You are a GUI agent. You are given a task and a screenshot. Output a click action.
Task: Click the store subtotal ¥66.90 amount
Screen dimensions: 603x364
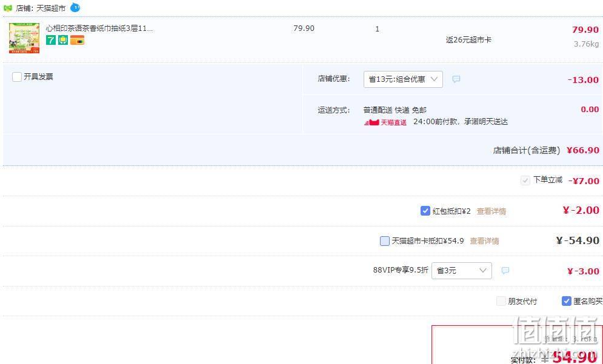[583, 150]
